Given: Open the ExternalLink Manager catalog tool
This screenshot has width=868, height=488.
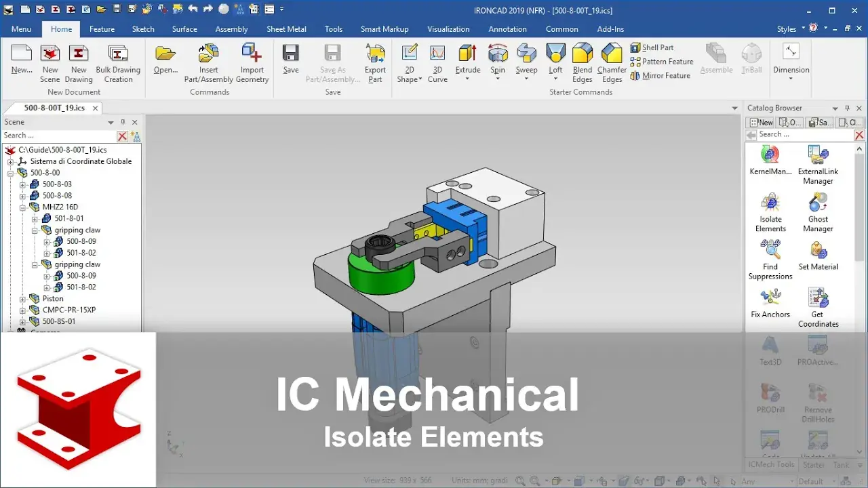Looking at the screenshot, I should pyautogui.click(x=818, y=165).
